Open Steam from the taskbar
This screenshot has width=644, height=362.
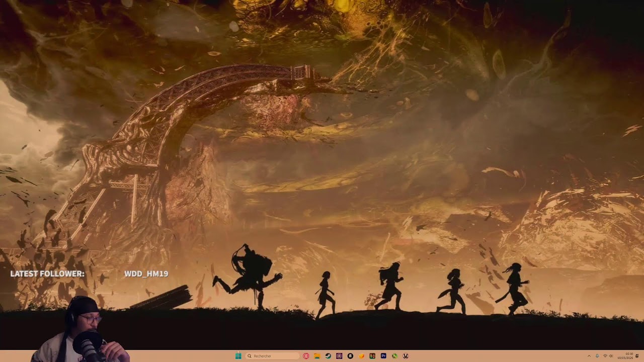pyautogui.click(x=328, y=356)
